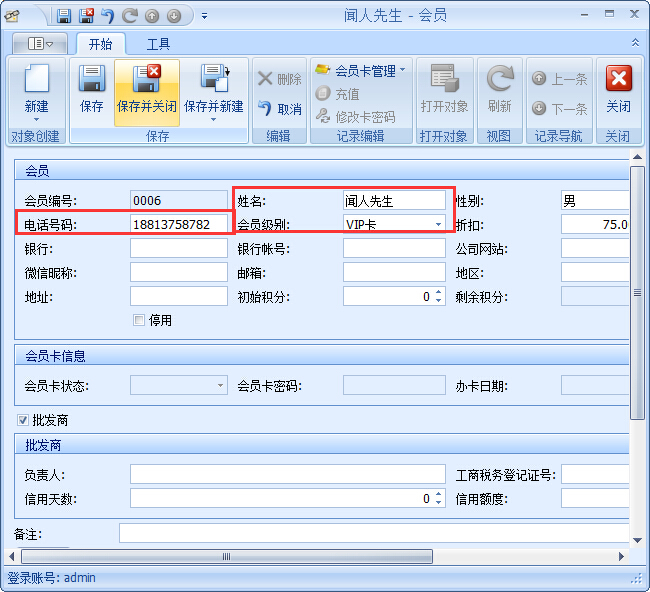
Task: Click the 公司网站 input field
Action: 595,248
